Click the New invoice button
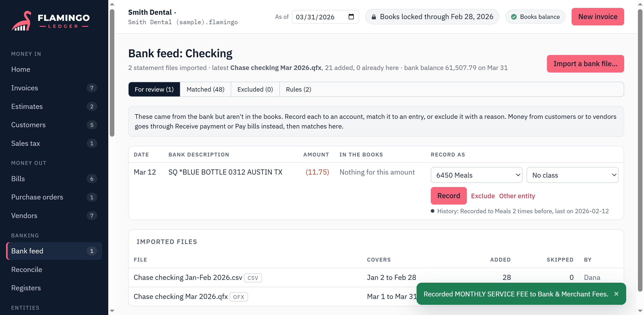Viewport: 644px width, 315px height. [x=598, y=17]
